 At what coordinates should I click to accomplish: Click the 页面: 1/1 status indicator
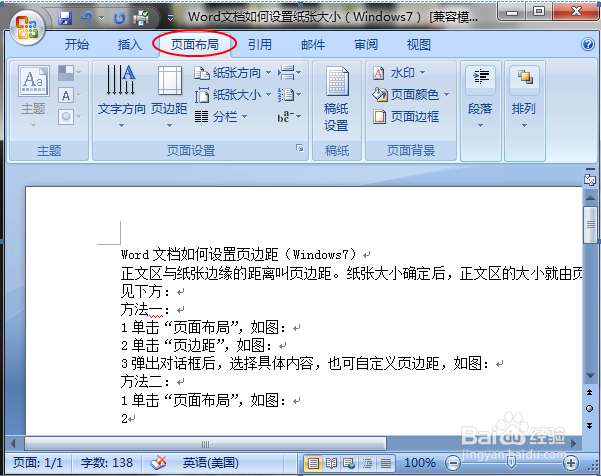[38, 463]
